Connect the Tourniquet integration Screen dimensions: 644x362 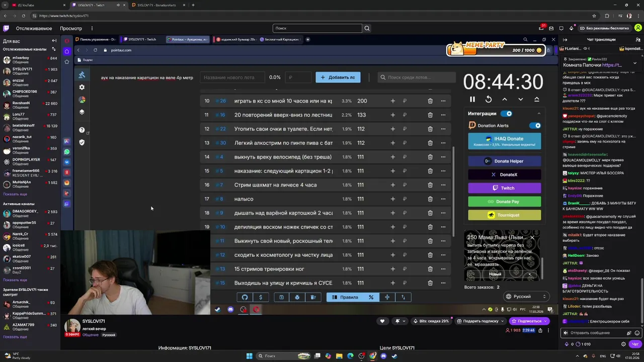click(x=505, y=215)
